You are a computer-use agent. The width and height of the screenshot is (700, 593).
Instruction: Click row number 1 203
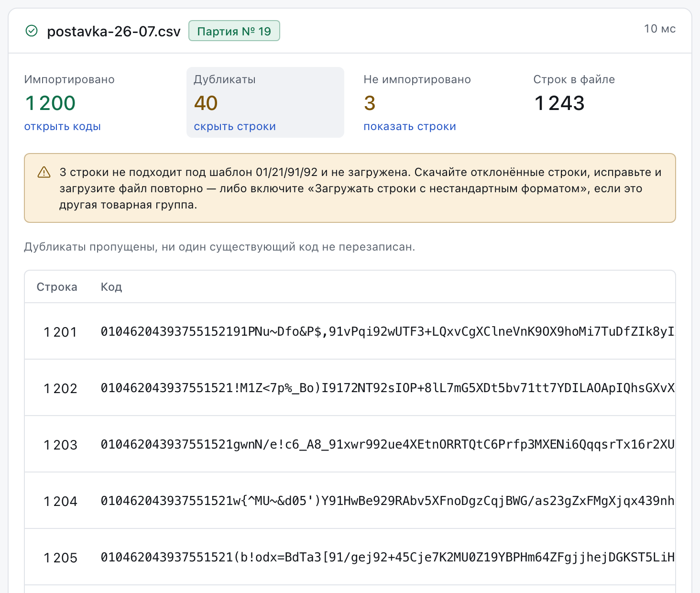(x=60, y=445)
